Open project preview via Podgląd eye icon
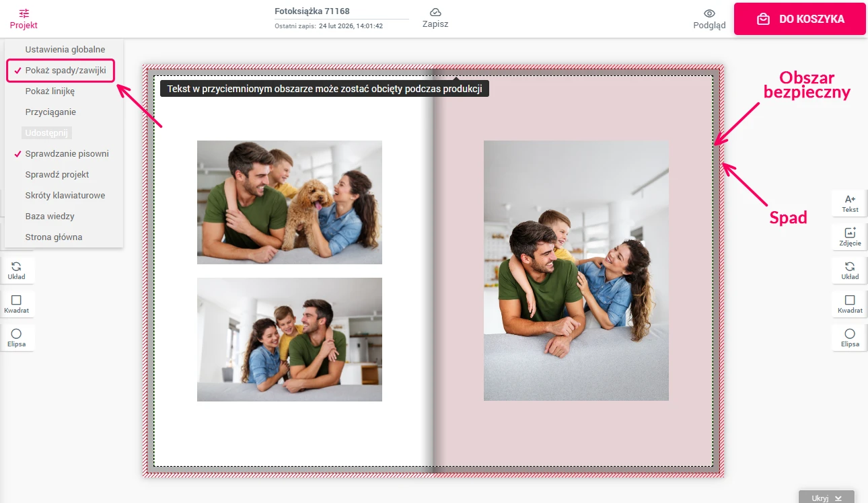 click(x=709, y=13)
